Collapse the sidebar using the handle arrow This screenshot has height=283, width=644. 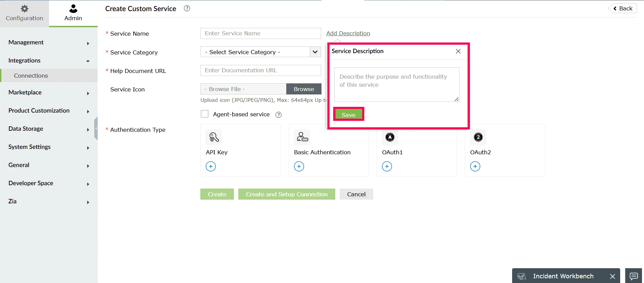96,128
